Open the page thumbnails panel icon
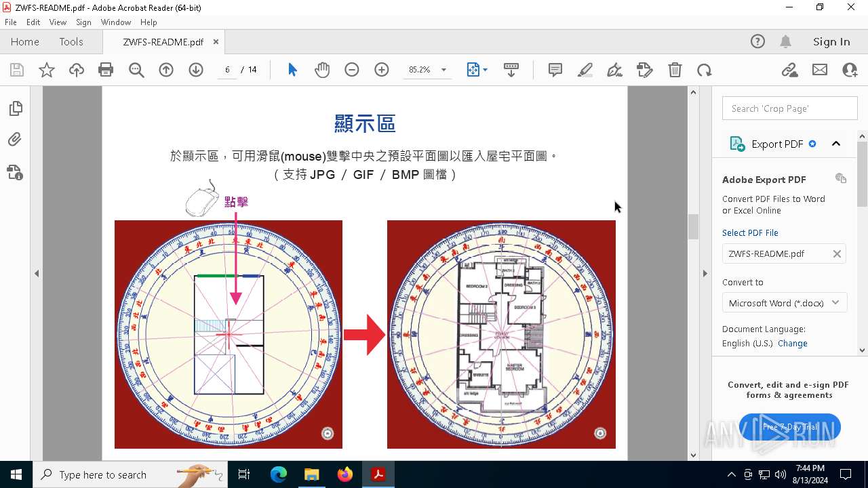 (15, 108)
